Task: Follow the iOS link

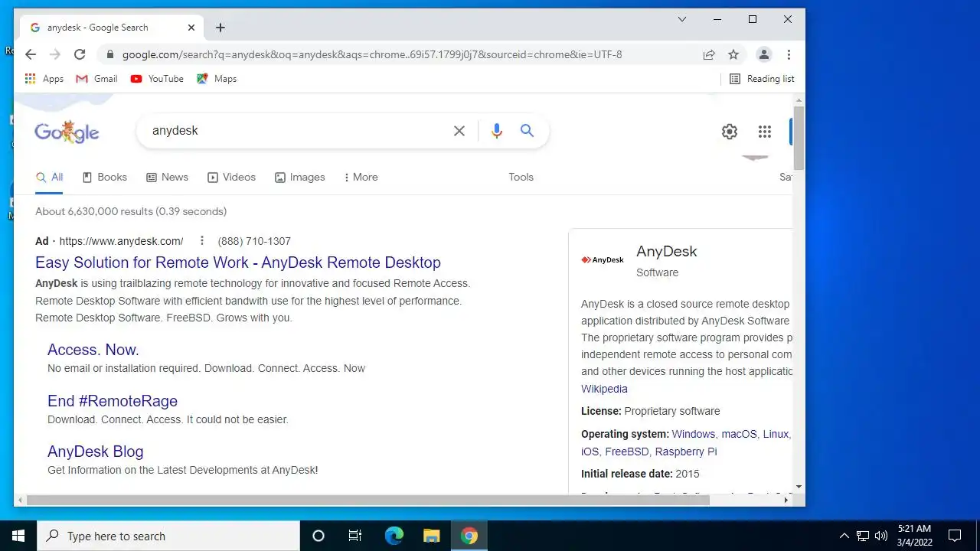Action: point(590,452)
